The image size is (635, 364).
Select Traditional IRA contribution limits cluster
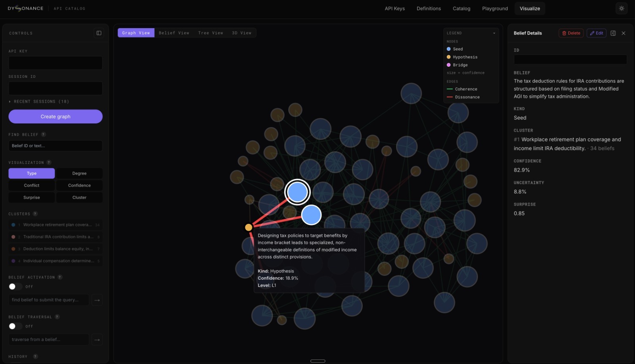tap(56, 237)
